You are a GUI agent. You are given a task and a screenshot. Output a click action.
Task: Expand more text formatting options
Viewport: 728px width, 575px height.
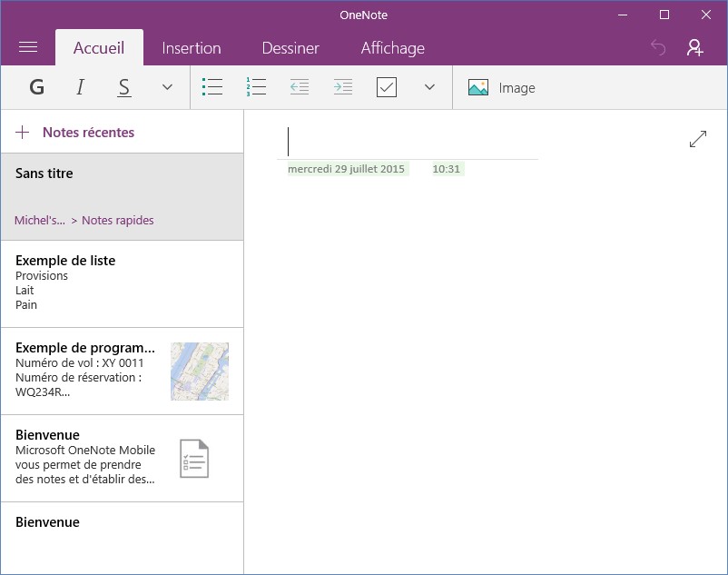point(167,87)
